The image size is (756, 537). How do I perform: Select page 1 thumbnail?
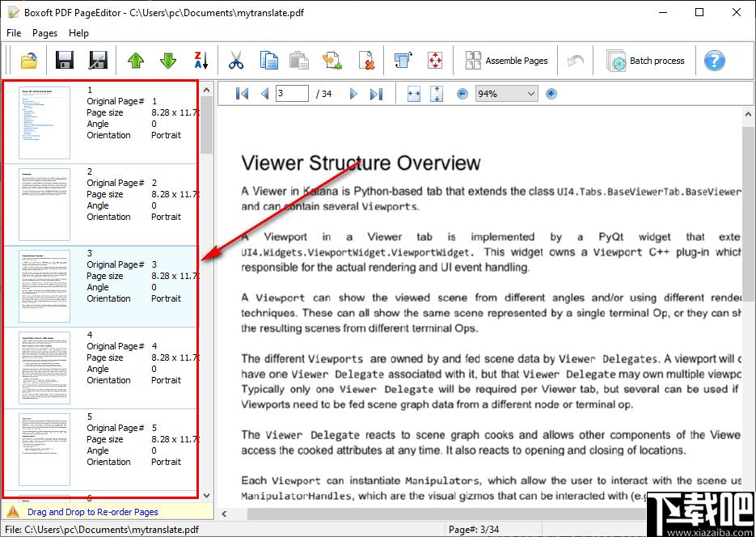44,122
